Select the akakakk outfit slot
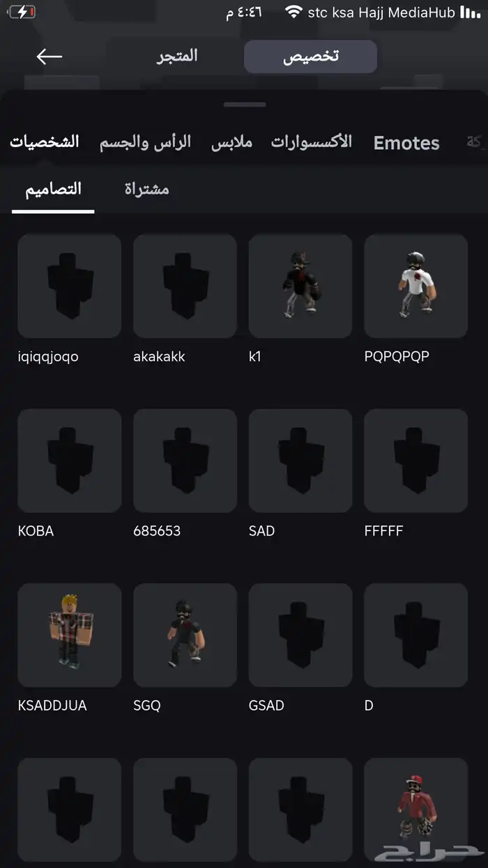The width and height of the screenshot is (488, 868). pyautogui.click(x=185, y=287)
